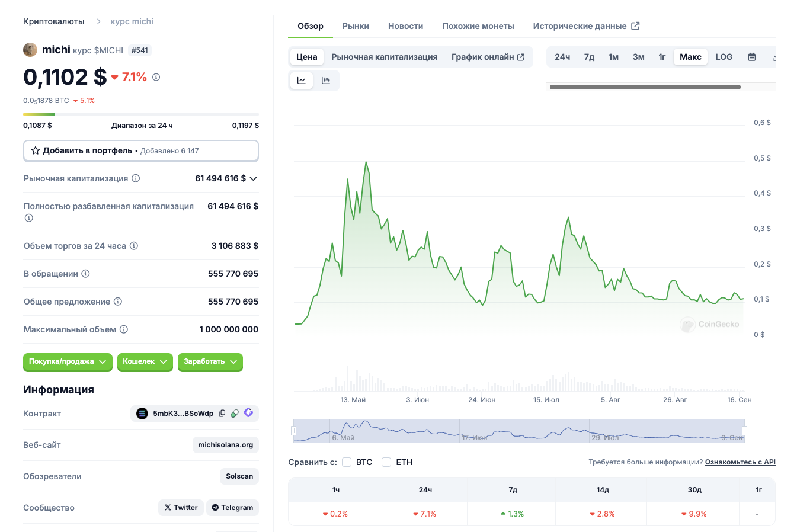The height and width of the screenshot is (532, 797).
Task: Switch to the Обзор tab
Action: [x=311, y=26]
